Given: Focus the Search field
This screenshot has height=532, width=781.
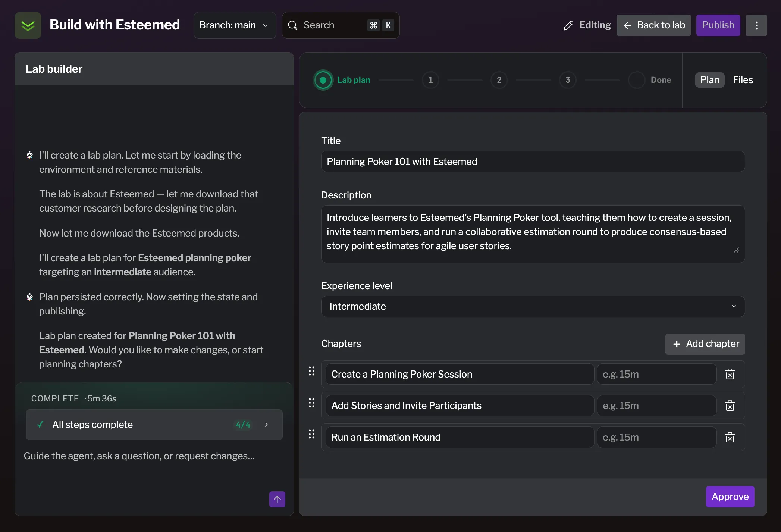Looking at the screenshot, I should [x=341, y=25].
